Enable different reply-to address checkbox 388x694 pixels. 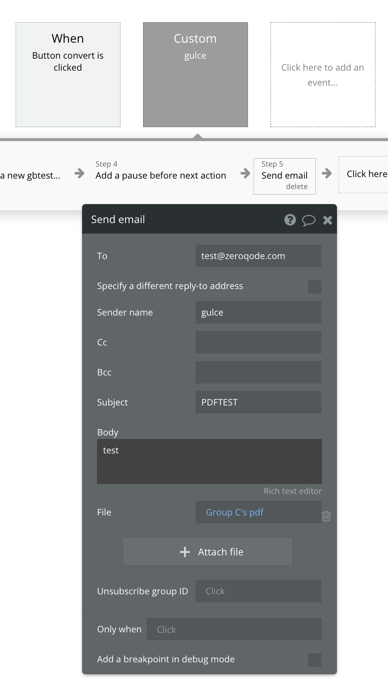tap(315, 286)
